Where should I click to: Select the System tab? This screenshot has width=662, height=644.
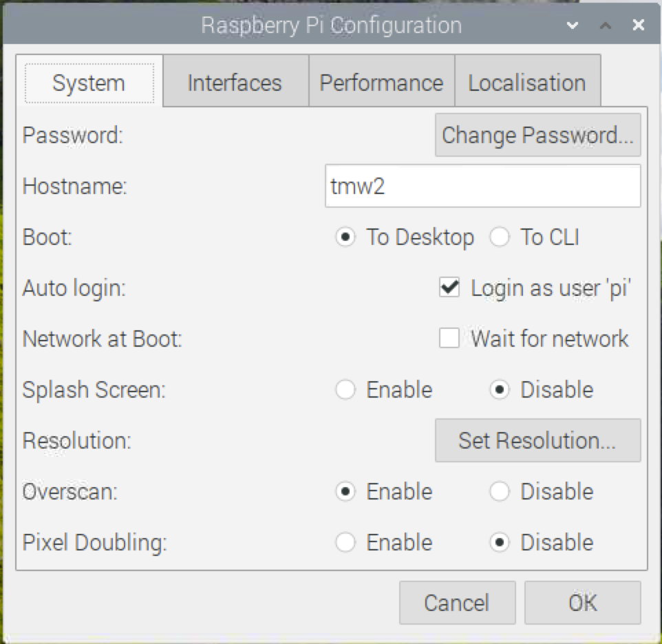coord(89,83)
